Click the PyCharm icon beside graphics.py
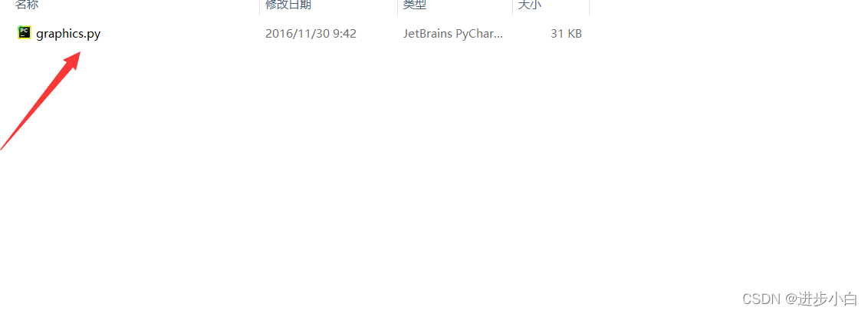The image size is (868, 314). (x=24, y=33)
